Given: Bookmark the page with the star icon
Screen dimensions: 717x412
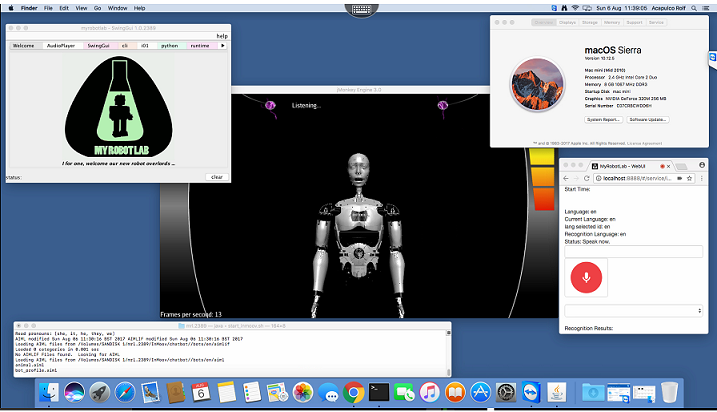Looking at the screenshot, I should 689,178.
